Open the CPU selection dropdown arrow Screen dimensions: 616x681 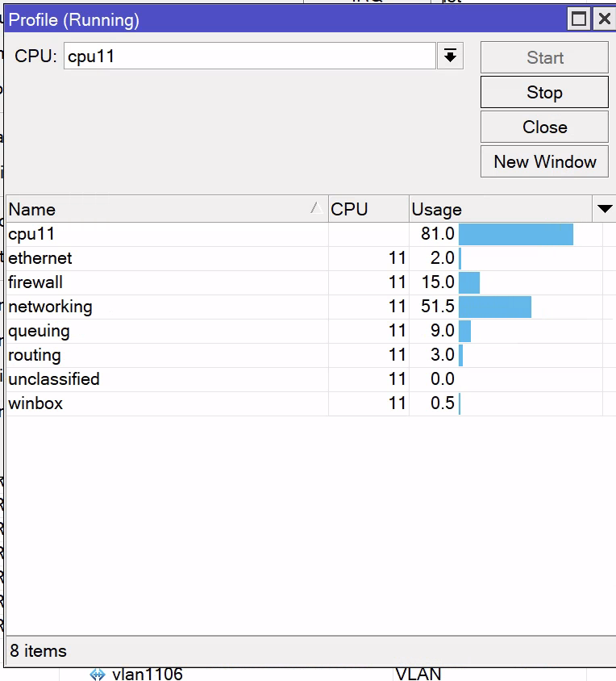[x=452, y=56]
